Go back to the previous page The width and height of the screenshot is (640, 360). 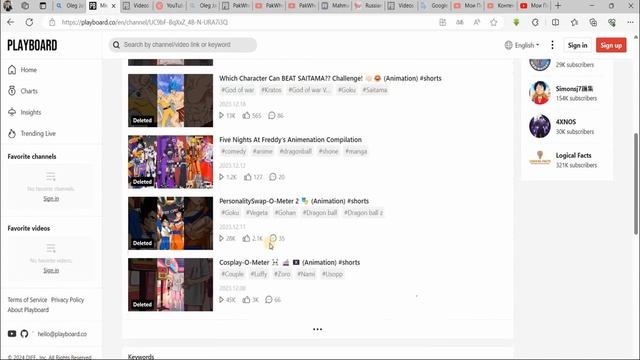click(x=11, y=22)
